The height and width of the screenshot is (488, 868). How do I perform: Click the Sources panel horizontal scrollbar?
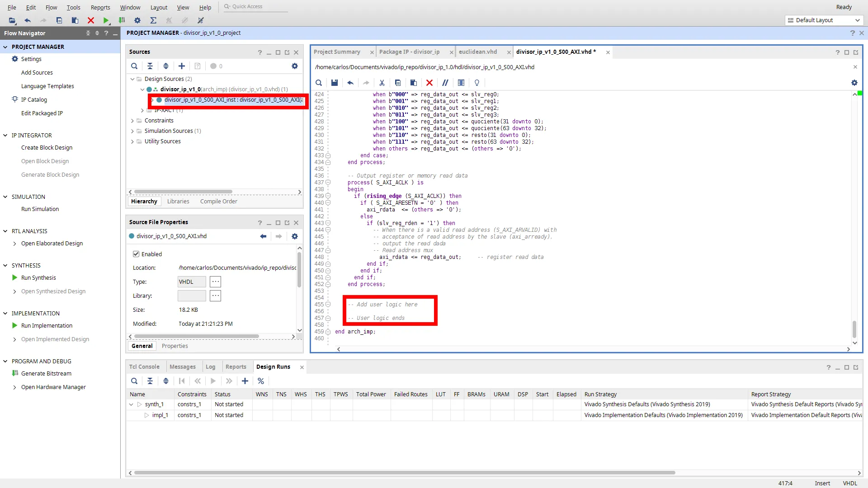183,192
